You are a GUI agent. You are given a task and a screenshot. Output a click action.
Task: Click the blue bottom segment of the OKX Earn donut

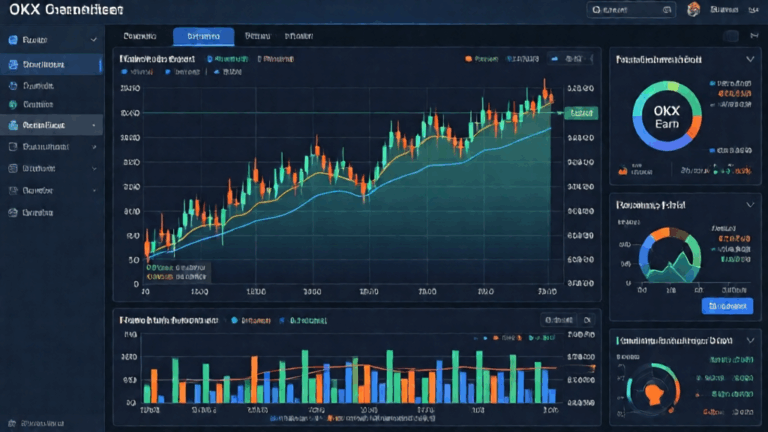[x=665, y=144]
